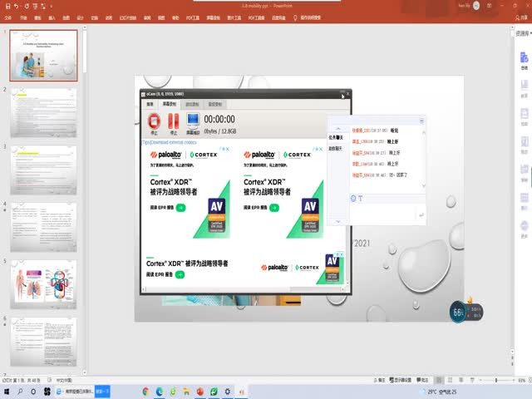Click the Windows Start button

pyautogui.click(x=6, y=391)
